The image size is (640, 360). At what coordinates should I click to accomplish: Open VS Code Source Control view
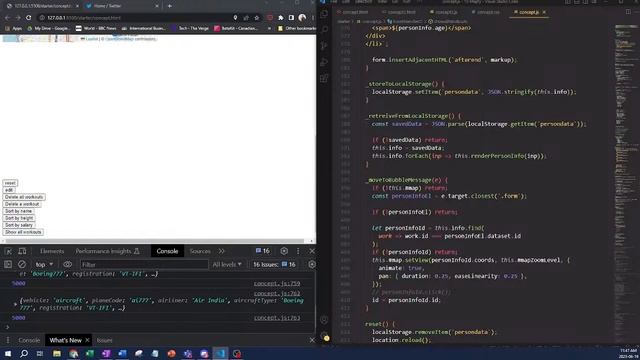pyautogui.click(x=324, y=46)
